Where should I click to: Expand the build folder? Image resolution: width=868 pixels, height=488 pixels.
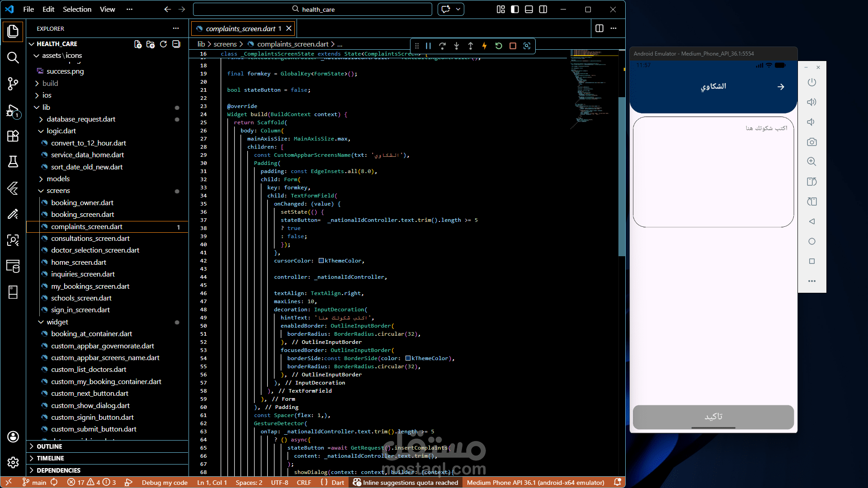50,83
